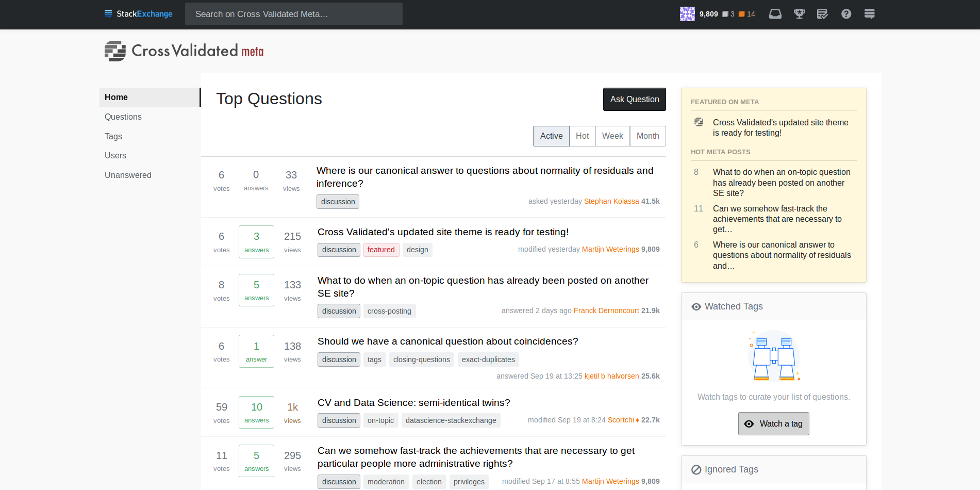Viewport: 980px width, 490px height.
Task: Click the privileges tag
Action: pos(469,482)
